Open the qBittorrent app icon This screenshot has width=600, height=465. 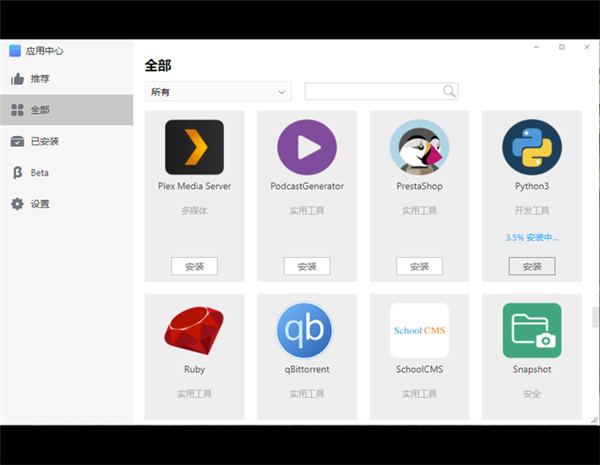(306, 331)
